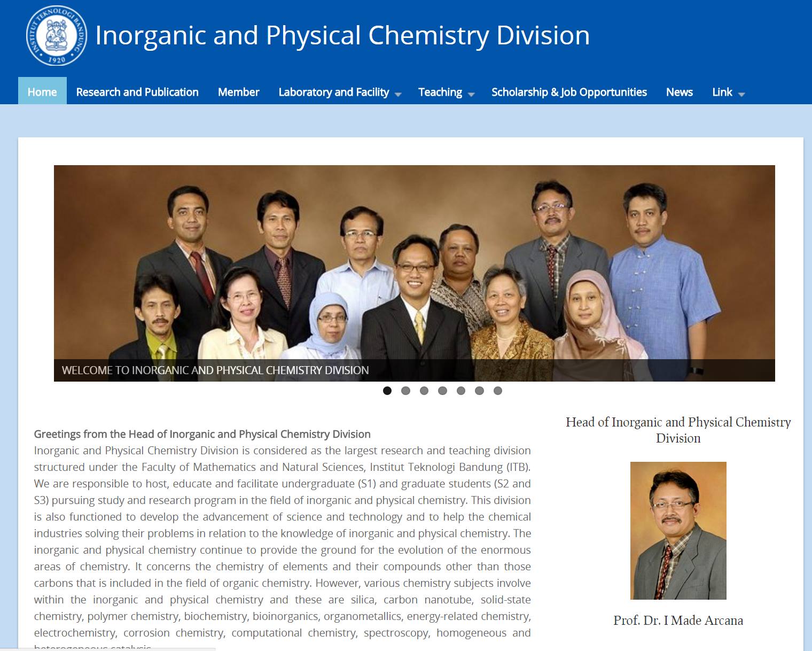Open the Home menu tab

(42, 92)
